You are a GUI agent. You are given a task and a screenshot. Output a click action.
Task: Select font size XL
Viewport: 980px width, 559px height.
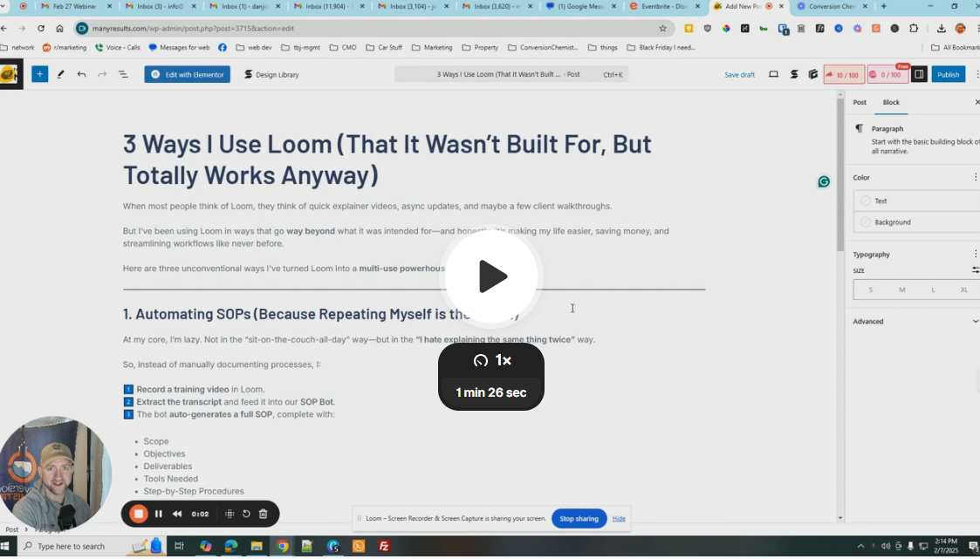tap(963, 290)
